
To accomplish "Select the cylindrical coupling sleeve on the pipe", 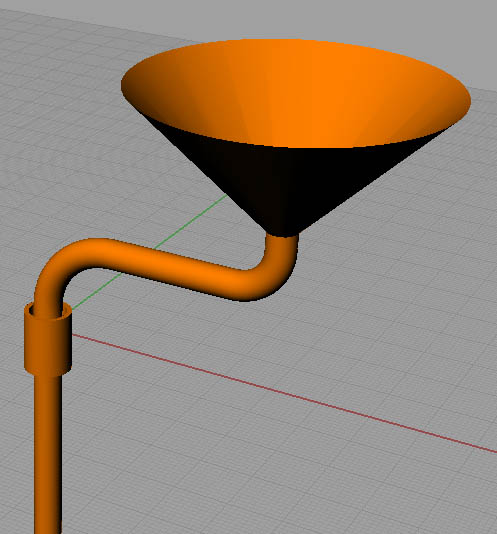I will tap(48, 344).
